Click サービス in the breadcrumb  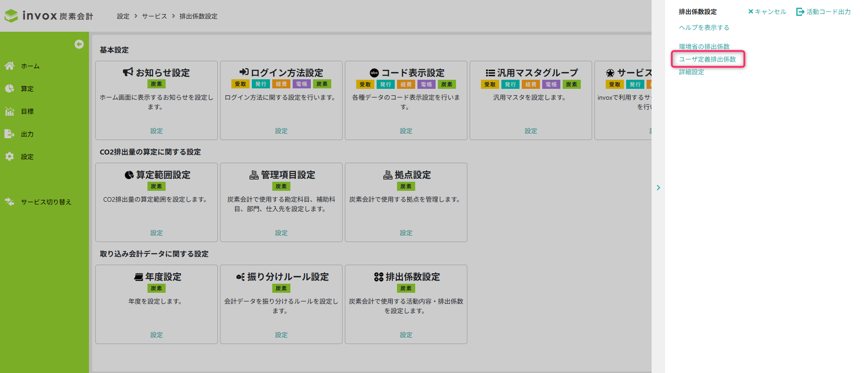coord(154,16)
